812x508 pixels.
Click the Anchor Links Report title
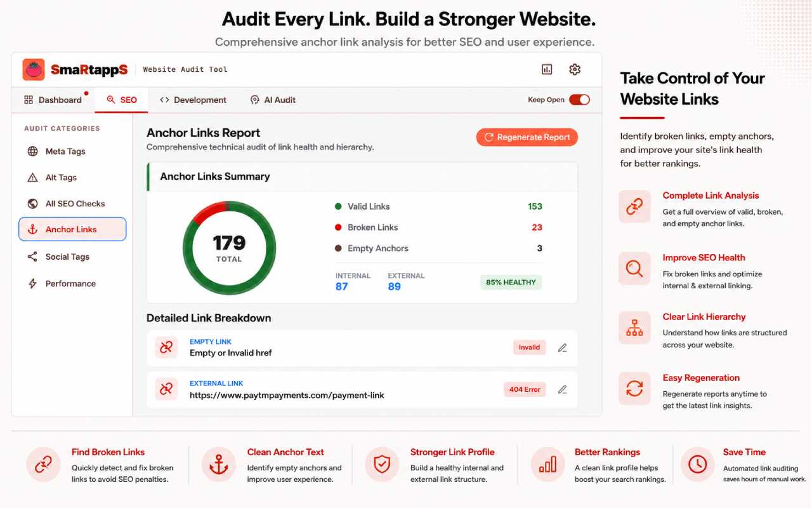[204, 133]
